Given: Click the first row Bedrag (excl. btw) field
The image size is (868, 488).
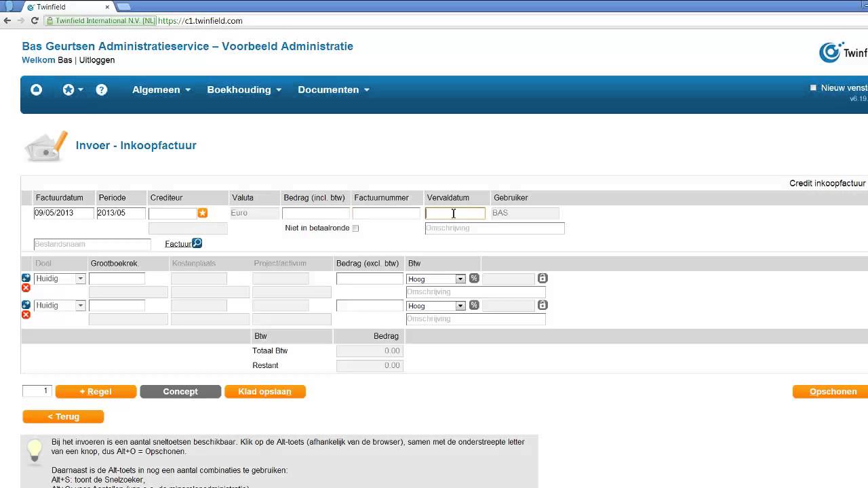Looking at the screenshot, I should 370,279.
